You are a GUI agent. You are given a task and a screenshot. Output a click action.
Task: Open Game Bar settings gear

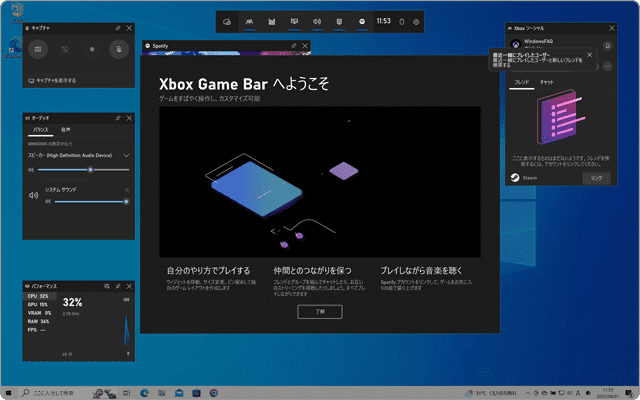click(x=416, y=22)
